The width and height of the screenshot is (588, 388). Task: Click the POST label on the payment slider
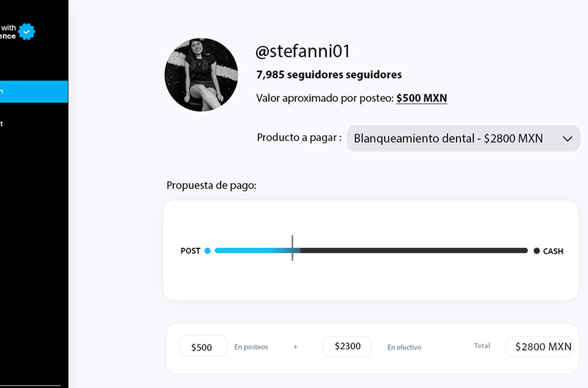tap(189, 251)
